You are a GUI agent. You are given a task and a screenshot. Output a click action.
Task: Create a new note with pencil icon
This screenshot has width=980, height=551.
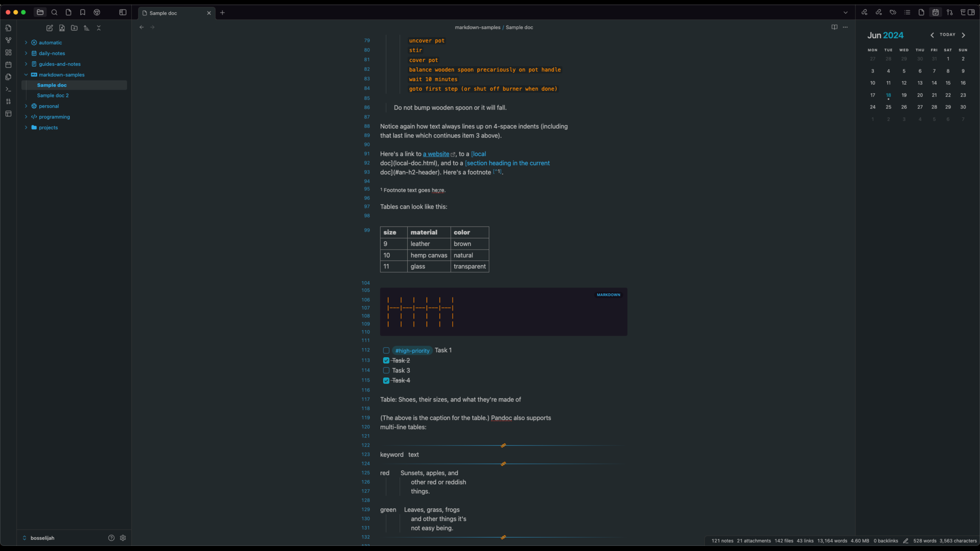click(50, 28)
